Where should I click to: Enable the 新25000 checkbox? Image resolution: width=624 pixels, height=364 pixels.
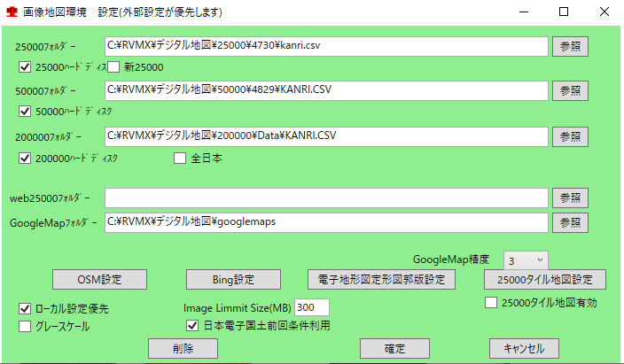(113, 67)
